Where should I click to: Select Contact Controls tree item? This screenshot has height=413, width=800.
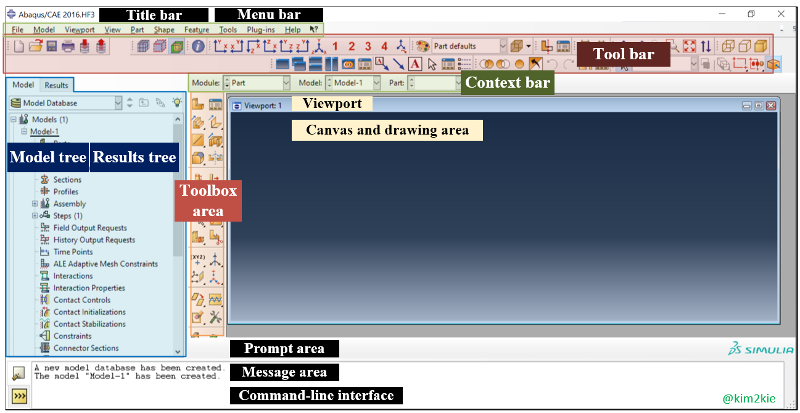pyautogui.click(x=82, y=300)
